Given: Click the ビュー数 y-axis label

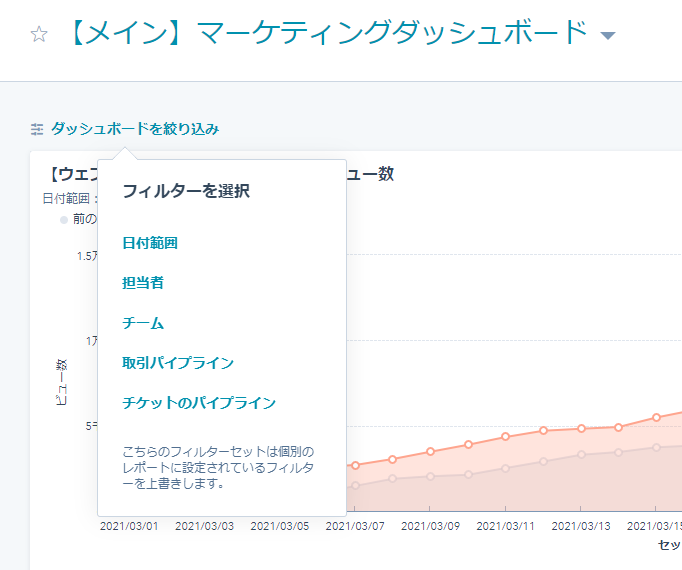Looking at the screenshot, I should tap(60, 380).
